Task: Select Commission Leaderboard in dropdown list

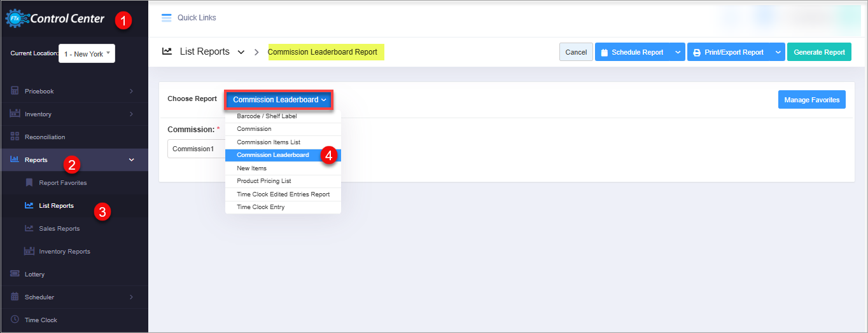Action: click(283, 155)
